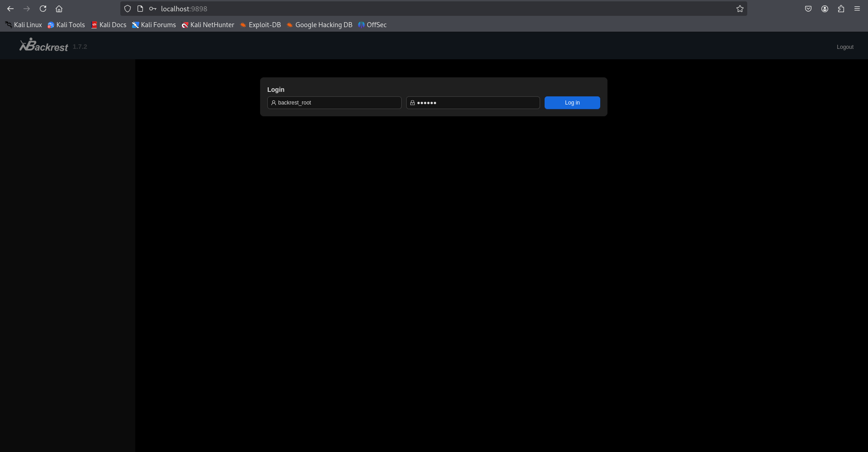The image size is (868, 452).
Task: Open the Exploit-DB bookmark
Action: [261, 25]
